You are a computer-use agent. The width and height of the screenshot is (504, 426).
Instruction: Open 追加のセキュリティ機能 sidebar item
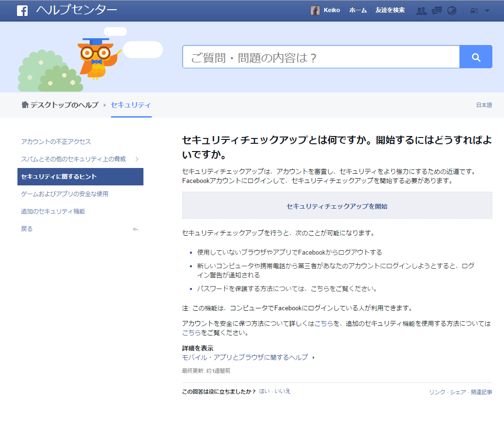coord(53,211)
